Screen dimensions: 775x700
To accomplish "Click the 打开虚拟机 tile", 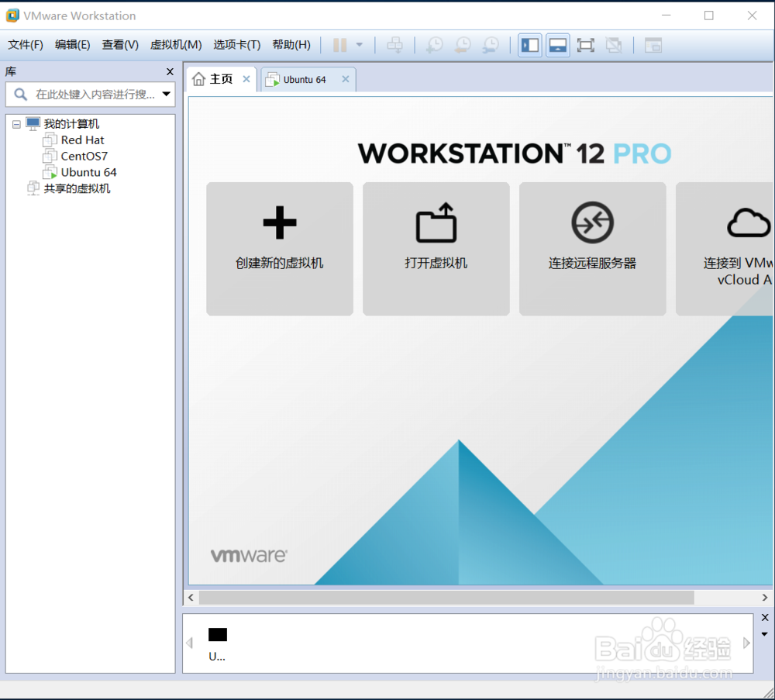I will pyautogui.click(x=436, y=249).
